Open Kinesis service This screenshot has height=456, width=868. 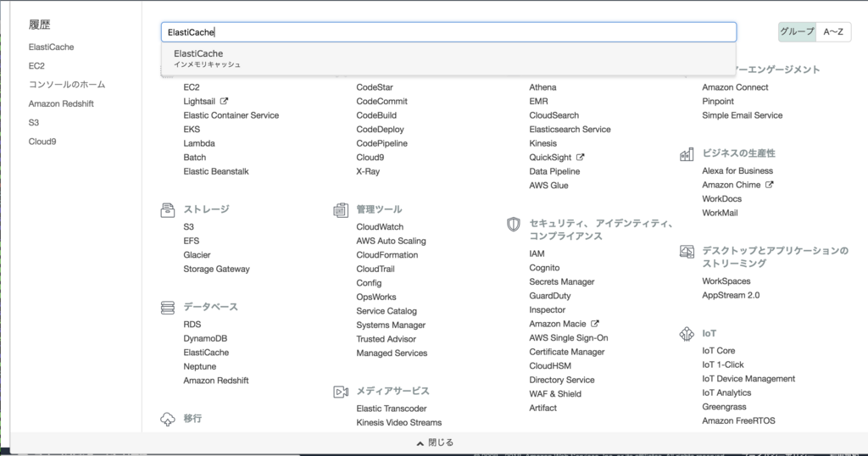(543, 143)
